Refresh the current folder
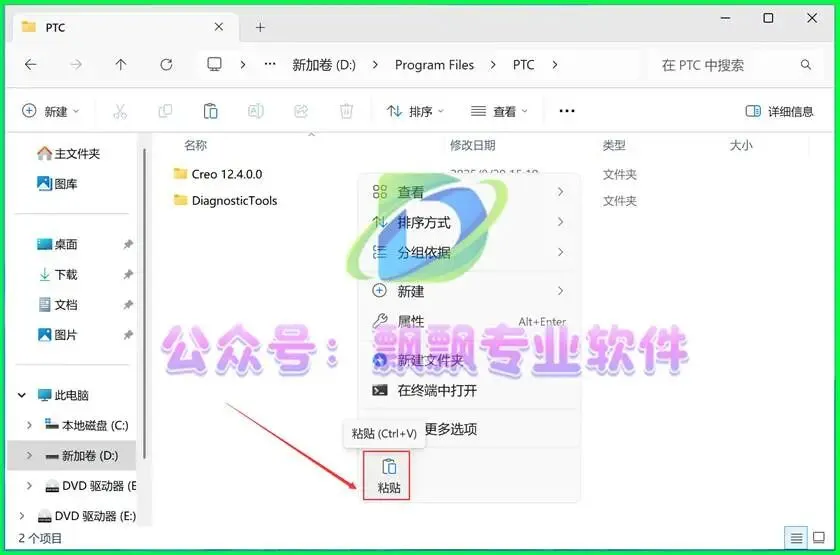The width and height of the screenshot is (840, 555). pyautogui.click(x=167, y=65)
